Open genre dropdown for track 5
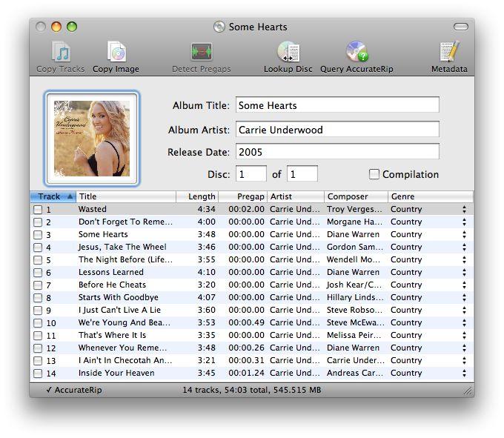This screenshot has width=504, height=438. (464, 259)
